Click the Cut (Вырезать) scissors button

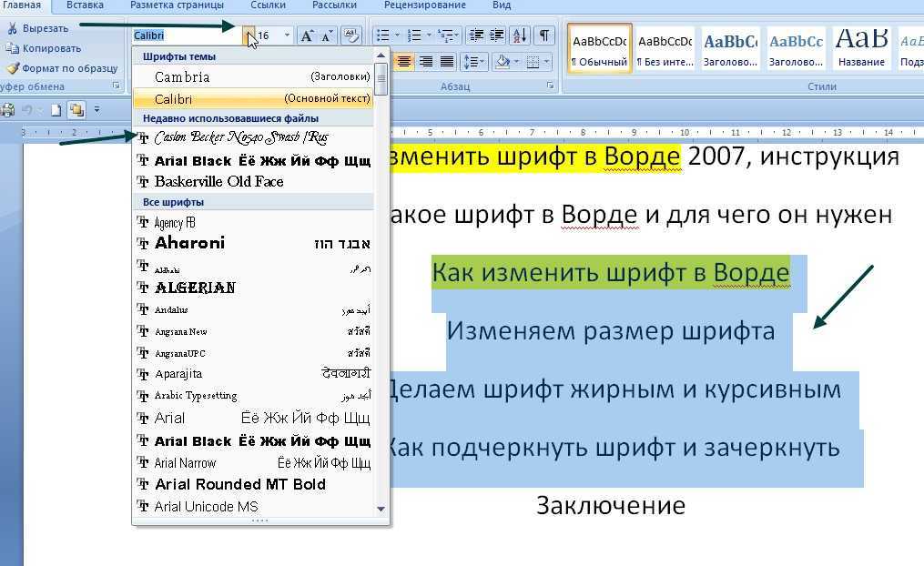(x=36, y=28)
